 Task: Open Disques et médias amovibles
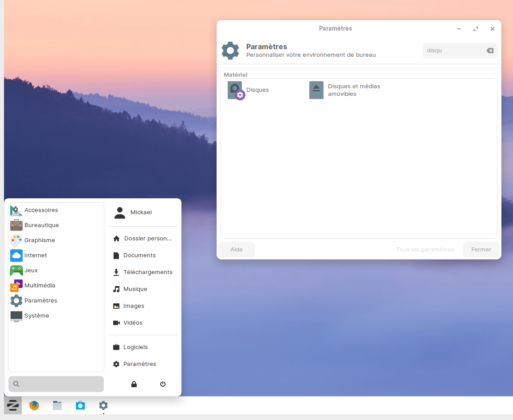point(316,90)
